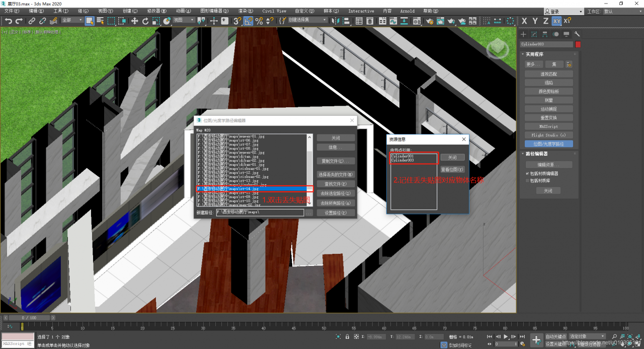Collapse the 实用程序 rollout
Screen dimensions: 644x349
pyautogui.click(x=534, y=54)
